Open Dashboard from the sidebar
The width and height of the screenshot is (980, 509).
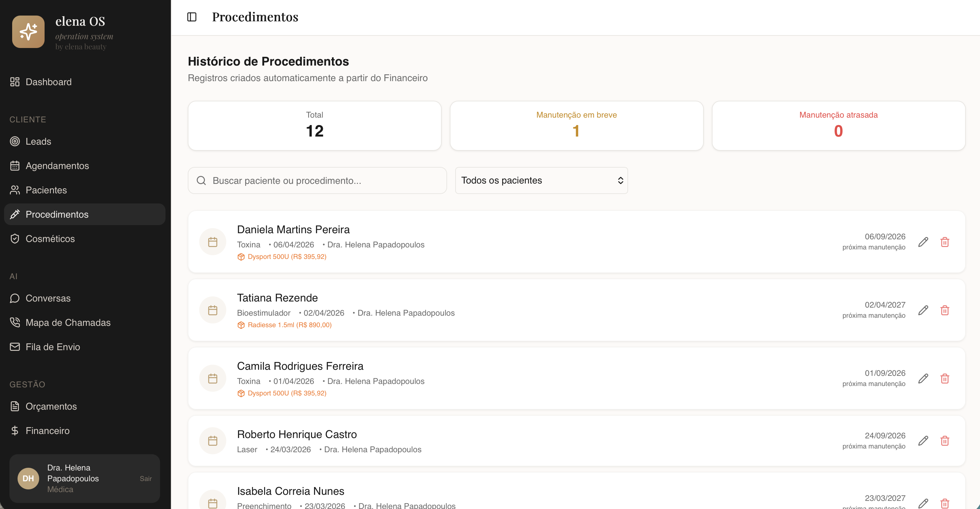(x=84, y=82)
